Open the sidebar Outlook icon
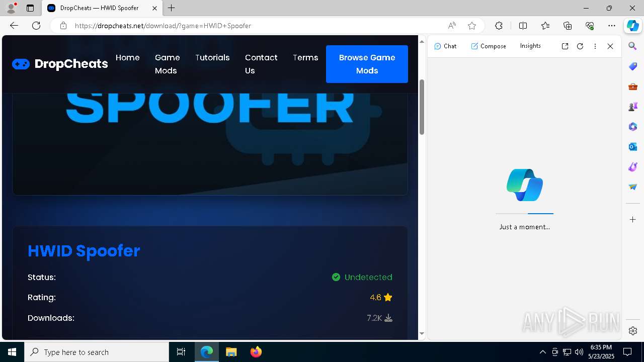This screenshot has width=644, height=362. click(633, 147)
